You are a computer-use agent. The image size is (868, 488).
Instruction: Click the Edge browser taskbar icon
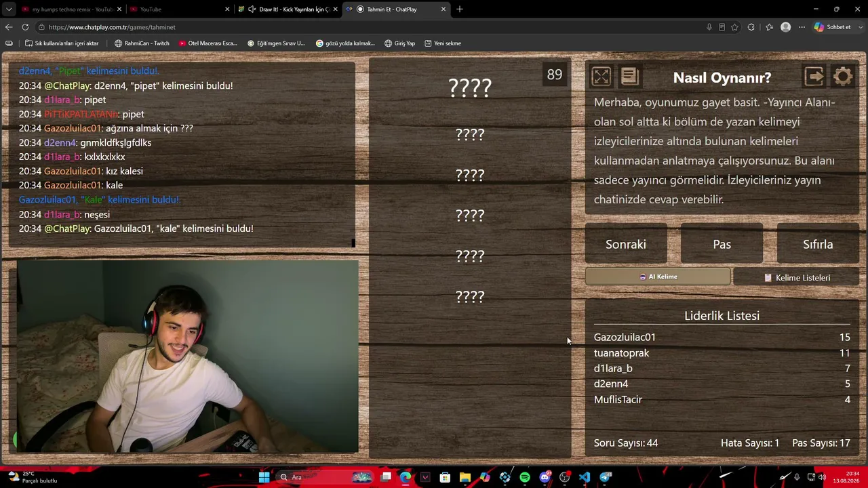(405, 477)
